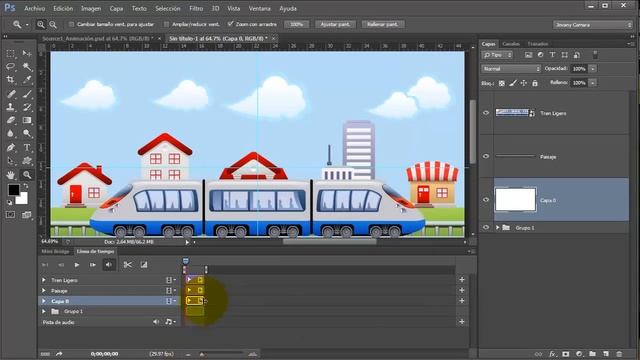Viewport: 640px width, 360px height.
Task: Click the zoom out magnifier option
Action: [x=53, y=24]
